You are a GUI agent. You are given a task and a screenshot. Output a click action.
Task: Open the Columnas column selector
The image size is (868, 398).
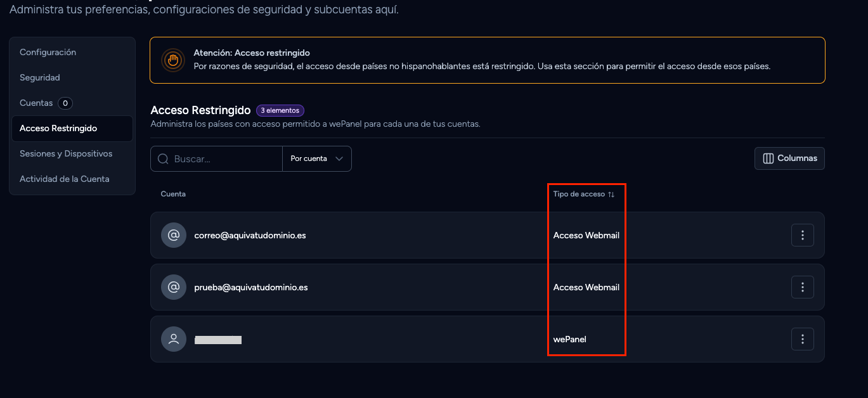point(789,158)
